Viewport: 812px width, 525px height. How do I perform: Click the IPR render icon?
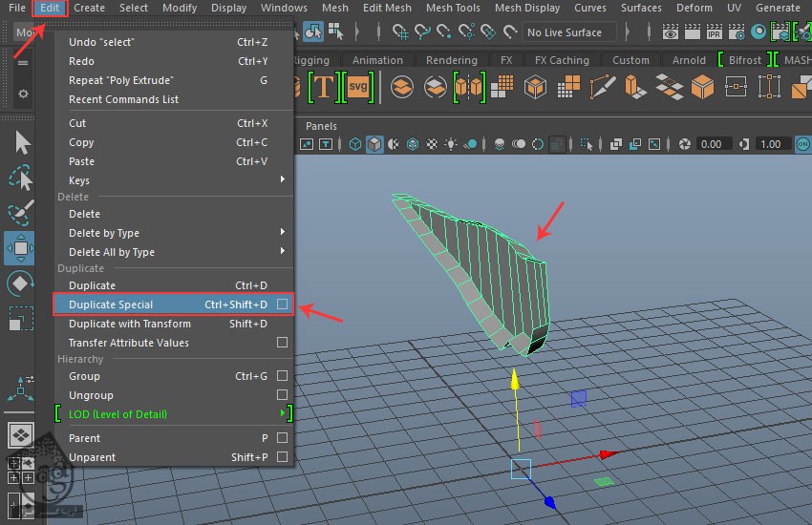(715, 32)
